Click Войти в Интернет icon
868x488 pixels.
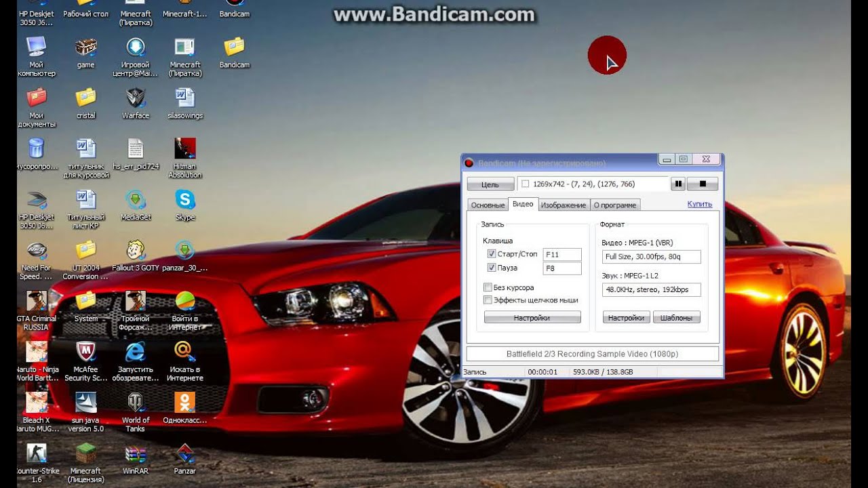(185, 310)
